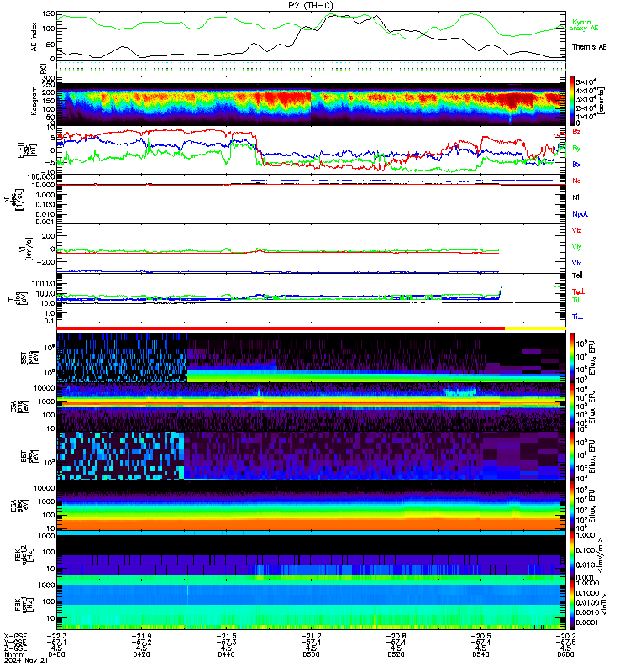The height and width of the screenshot is (672, 630).
Task: Click the 0520 time axis label
Action: click(x=396, y=654)
